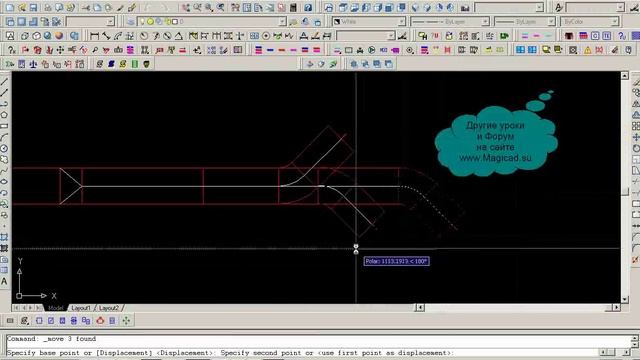Click the orange sphere shading icon
Image resolution: width=640 pixels, height=360 pixels.
click(x=59, y=36)
